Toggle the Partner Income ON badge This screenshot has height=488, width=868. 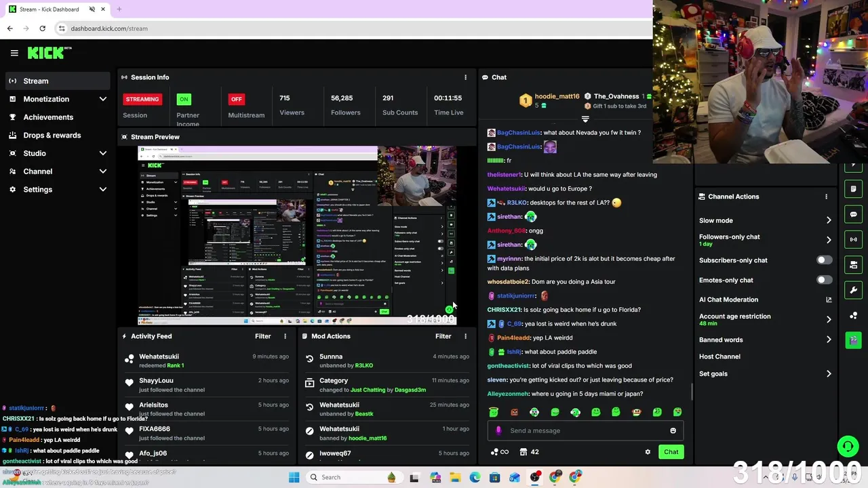(x=183, y=99)
